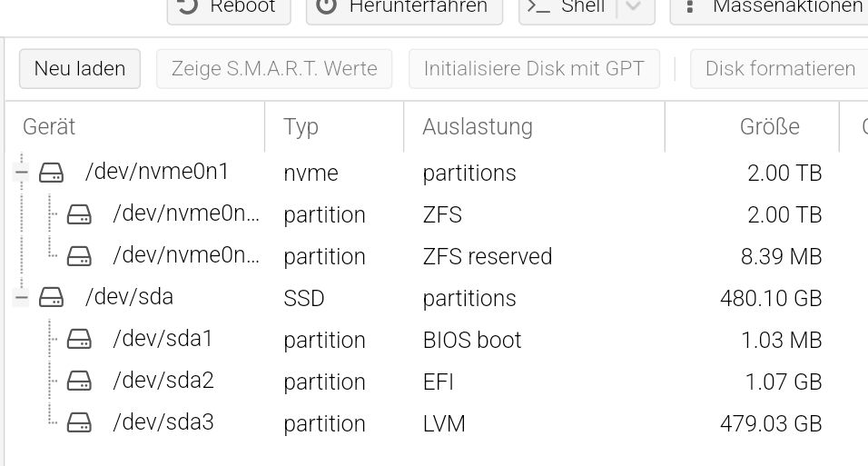Click the disk icon beside /dev/sda2
Image resolution: width=868 pixels, height=466 pixels.
79,382
